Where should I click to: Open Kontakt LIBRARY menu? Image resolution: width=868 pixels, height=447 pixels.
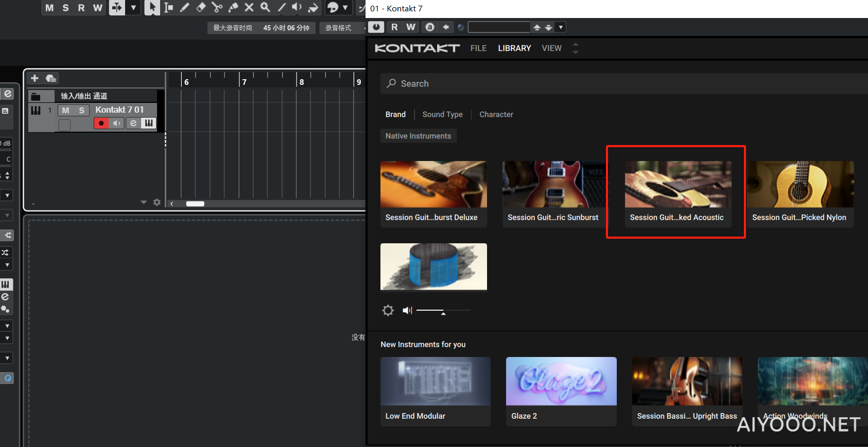click(514, 48)
